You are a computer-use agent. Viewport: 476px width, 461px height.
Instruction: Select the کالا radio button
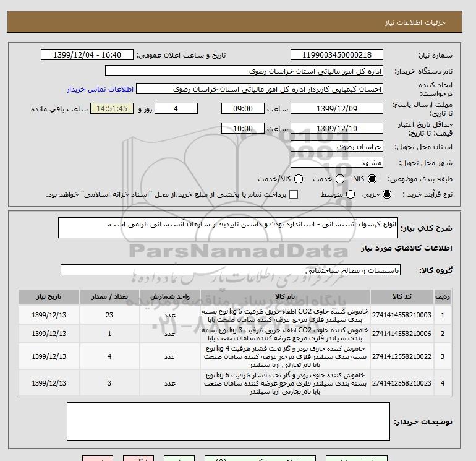click(x=372, y=179)
